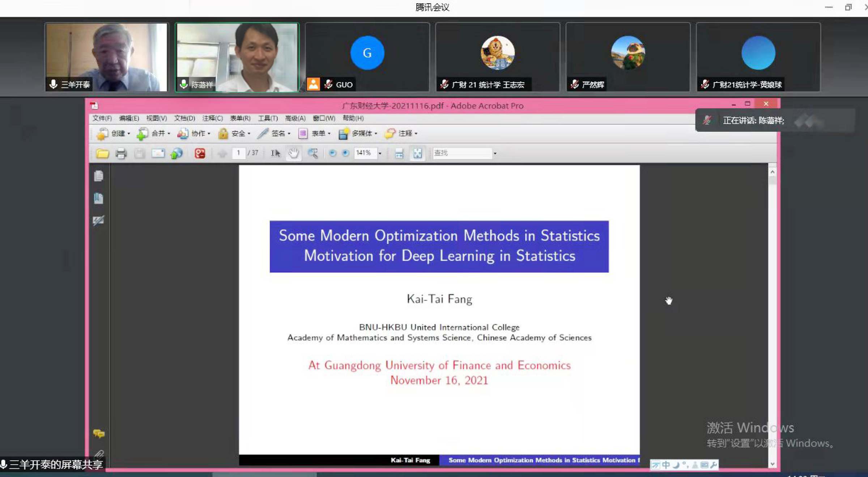Activate the marquee zoom magnifier tool
Viewport: 868px width, 477px height.
[312, 153]
